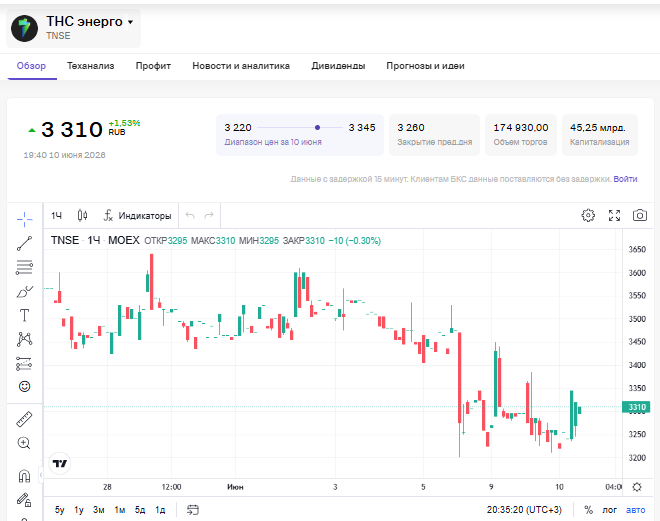This screenshot has width=660, height=521.
Task: Open the Индикаторы indicators menu
Action: tap(138, 216)
